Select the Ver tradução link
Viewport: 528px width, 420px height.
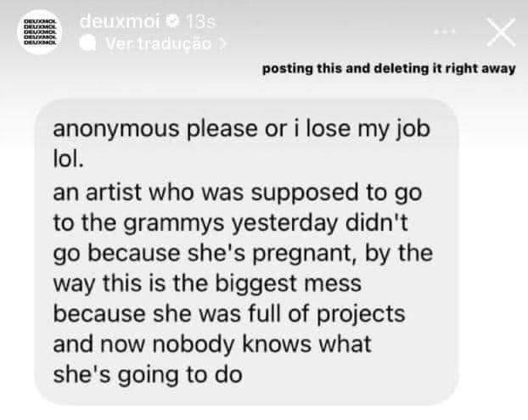click(154, 42)
